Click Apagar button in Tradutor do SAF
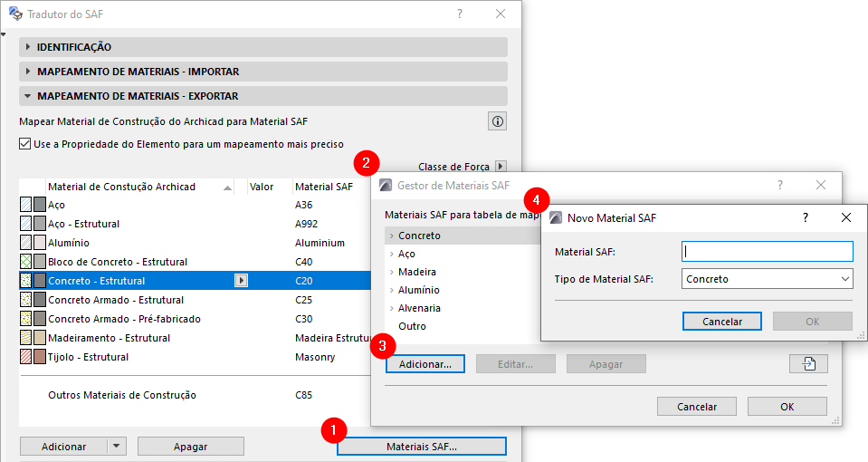 (190, 446)
